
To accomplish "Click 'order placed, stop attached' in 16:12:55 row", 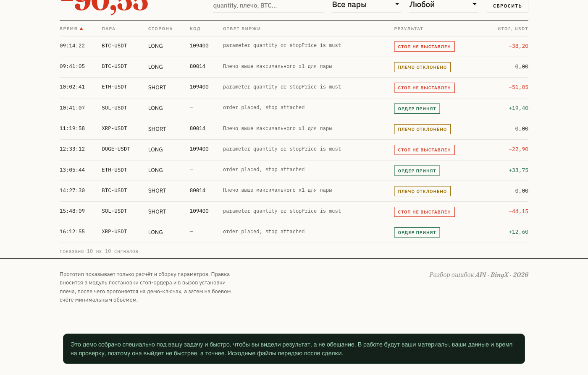I will [264, 232].
